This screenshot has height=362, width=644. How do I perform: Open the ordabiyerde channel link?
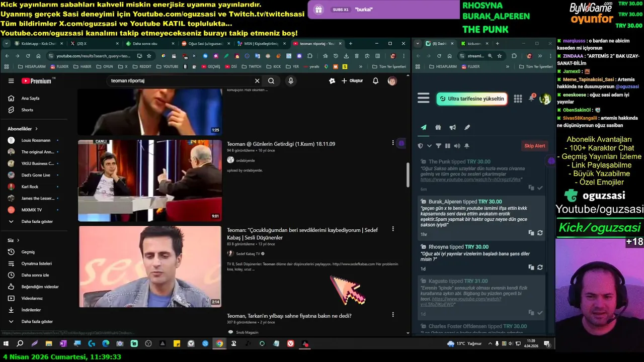click(x=246, y=160)
